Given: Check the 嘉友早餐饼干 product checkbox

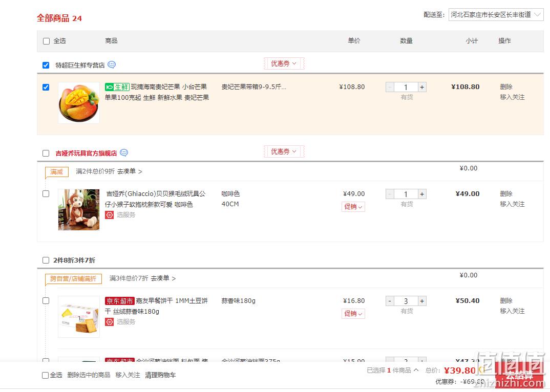Looking at the screenshot, I should (x=46, y=301).
